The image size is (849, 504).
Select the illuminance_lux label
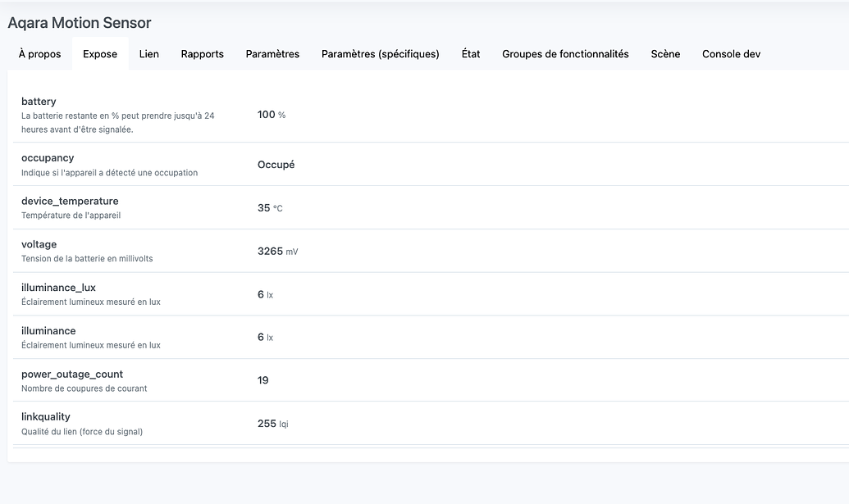[x=58, y=288]
